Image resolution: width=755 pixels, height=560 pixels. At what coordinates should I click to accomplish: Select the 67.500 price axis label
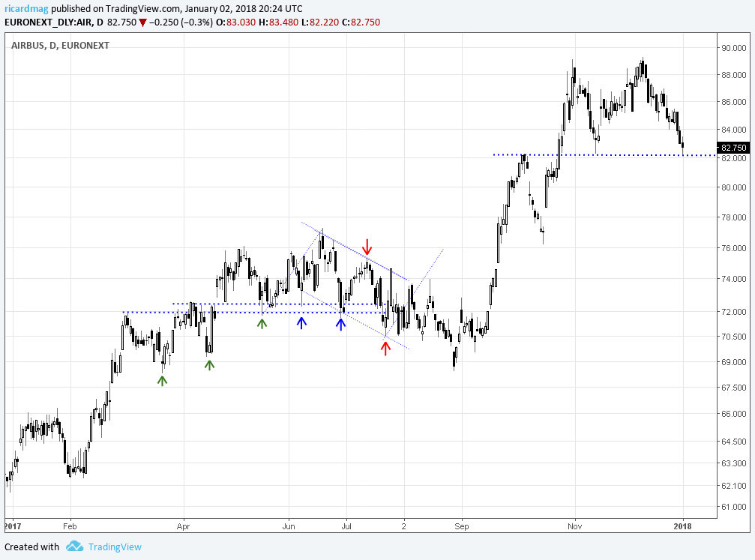click(x=734, y=388)
